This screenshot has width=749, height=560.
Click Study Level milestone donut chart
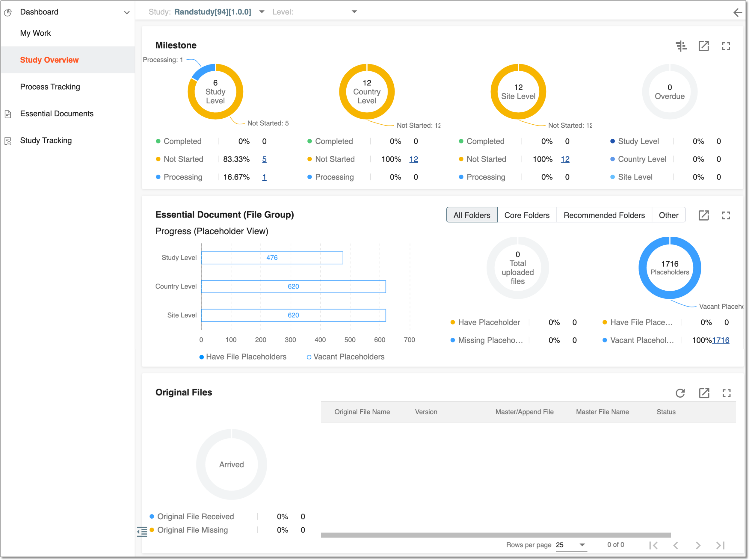(215, 91)
